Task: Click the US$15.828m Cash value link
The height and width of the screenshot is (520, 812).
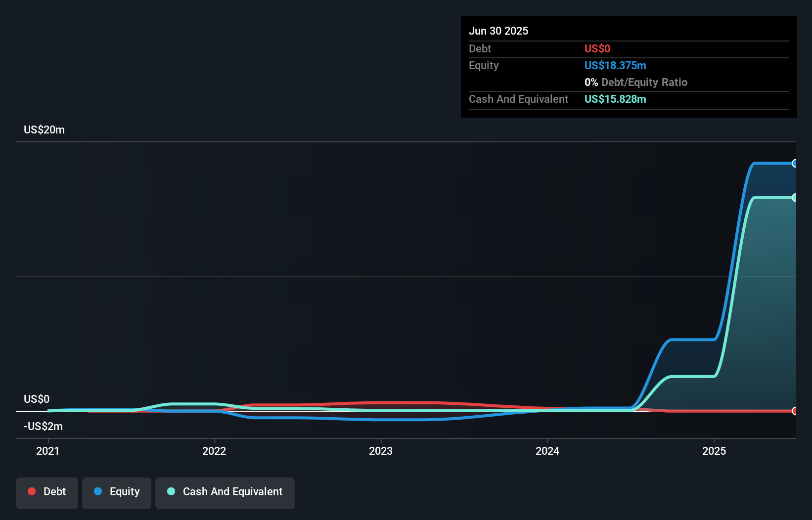Action: (x=615, y=99)
